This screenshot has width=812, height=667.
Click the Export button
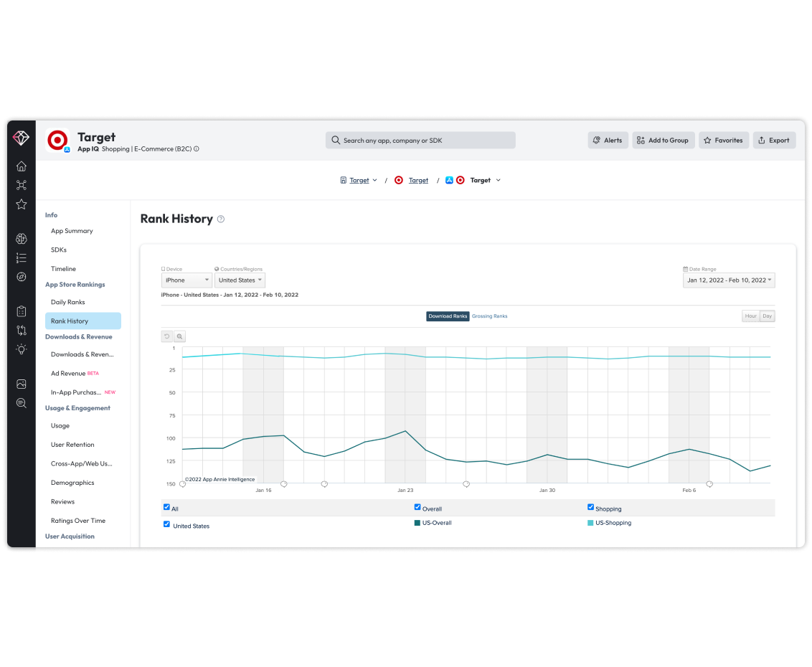click(x=774, y=141)
